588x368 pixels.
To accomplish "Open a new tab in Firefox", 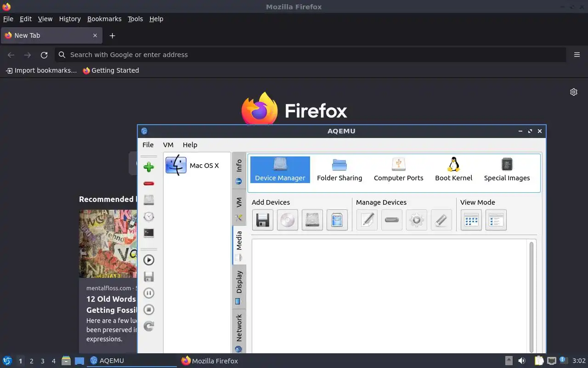I will pyautogui.click(x=112, y=35).
